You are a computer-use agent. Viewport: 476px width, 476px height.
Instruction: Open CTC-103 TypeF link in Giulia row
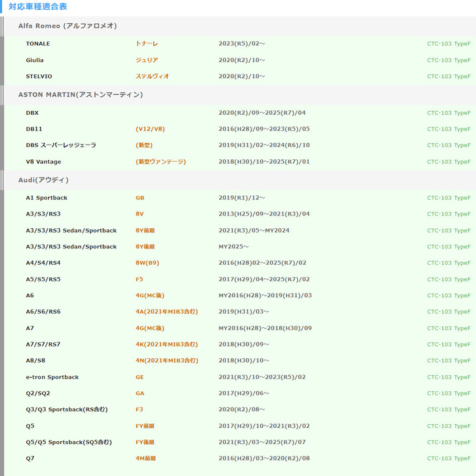tap(449, 60)
